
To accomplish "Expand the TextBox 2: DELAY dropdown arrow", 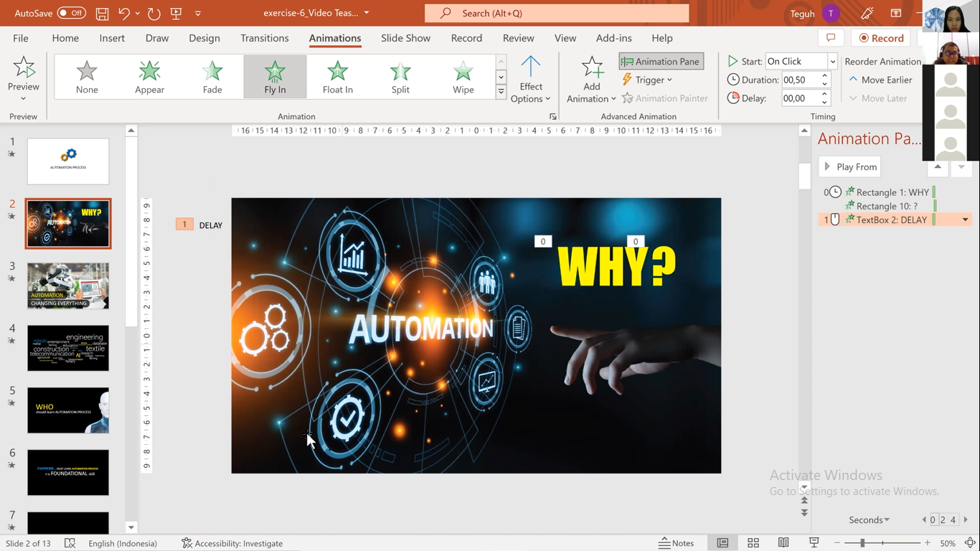I will (x=965, y=220).
